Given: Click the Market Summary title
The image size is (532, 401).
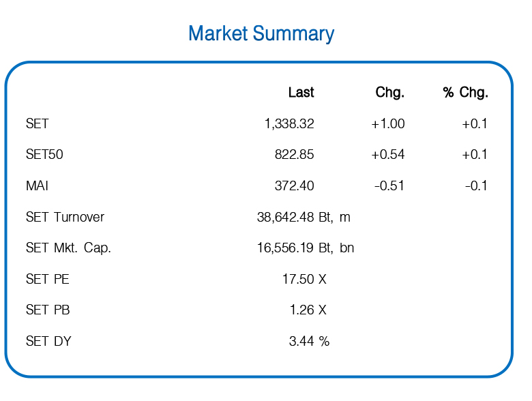Looking at the screenshot, I should (261, 34).
